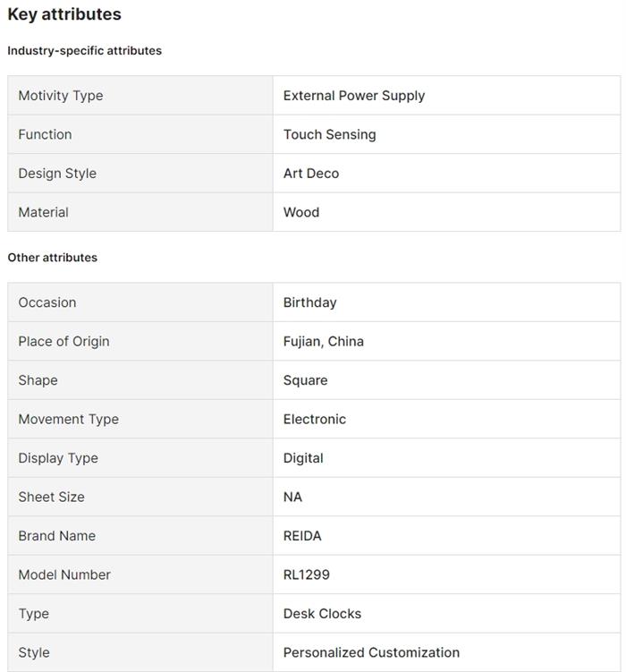The height and width of the screenshot is (672, 626).
Task: Select the Birthday occasion value
Action: (309, 302)
